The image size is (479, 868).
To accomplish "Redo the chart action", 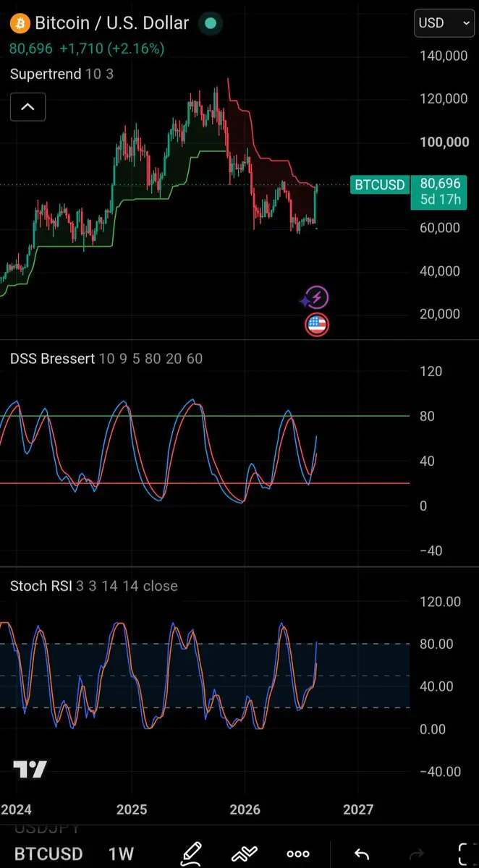I will click(x=417, y=854).
